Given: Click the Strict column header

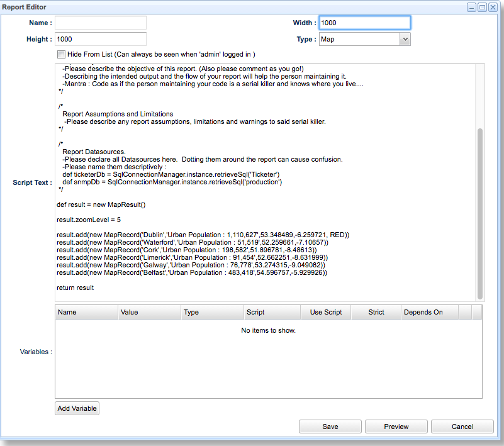Looking at the screenshot, I should pos(376,312).
